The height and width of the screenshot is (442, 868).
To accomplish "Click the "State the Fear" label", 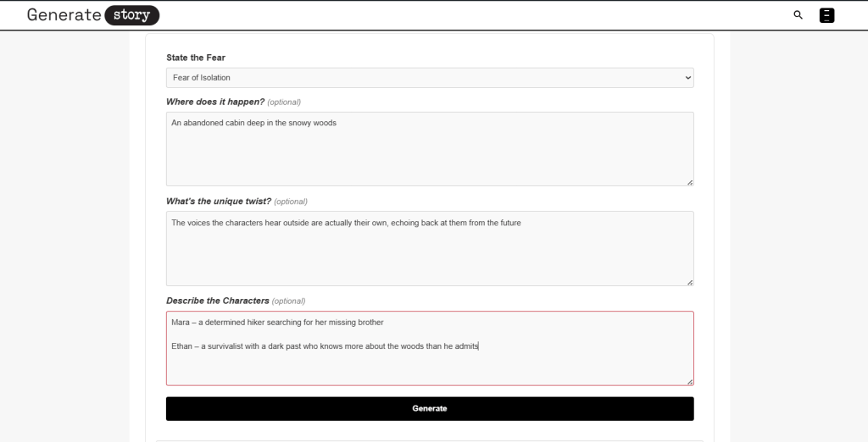I will [196, 58].
